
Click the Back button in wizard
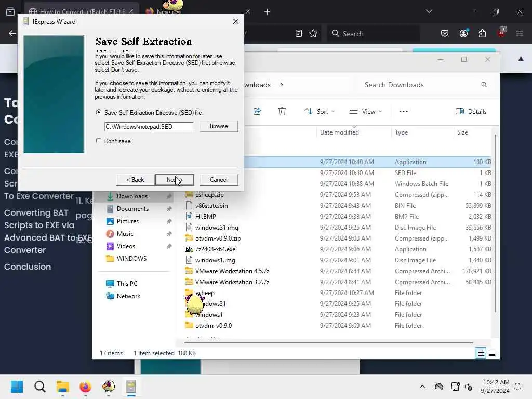point(135,179)
